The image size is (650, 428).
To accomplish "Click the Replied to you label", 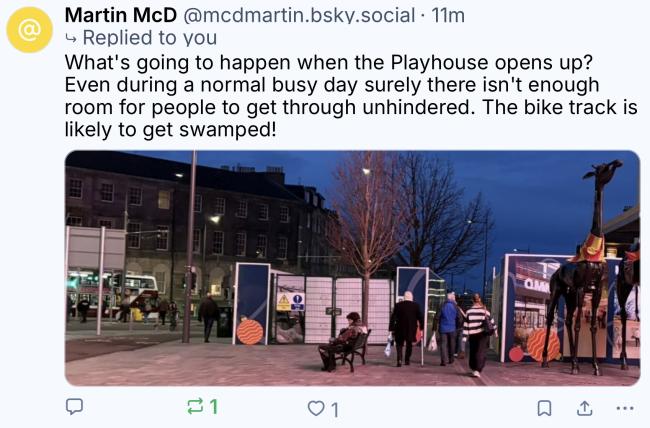I will coord(150,38).
